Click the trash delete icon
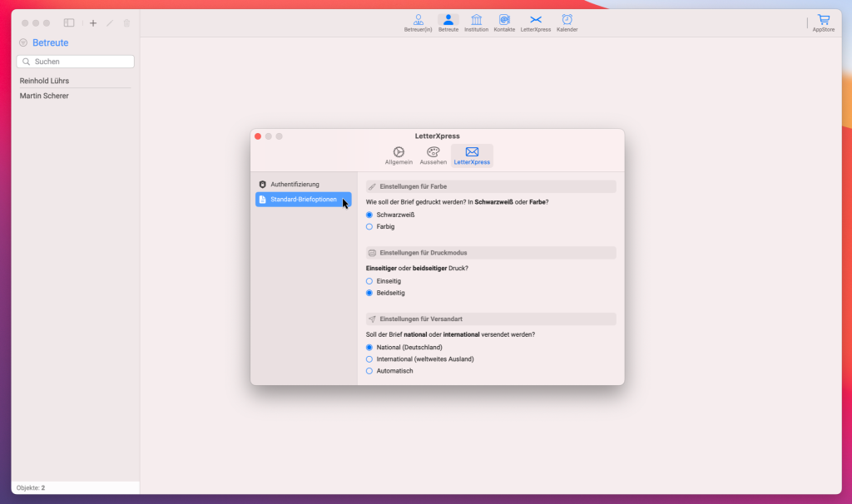 126,22
